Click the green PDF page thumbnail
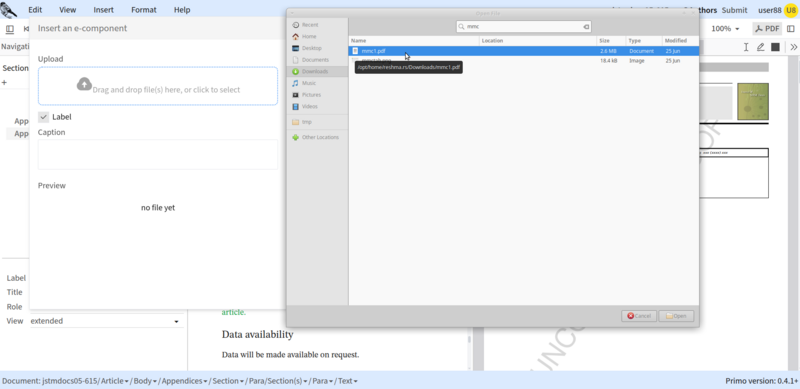 753,101
